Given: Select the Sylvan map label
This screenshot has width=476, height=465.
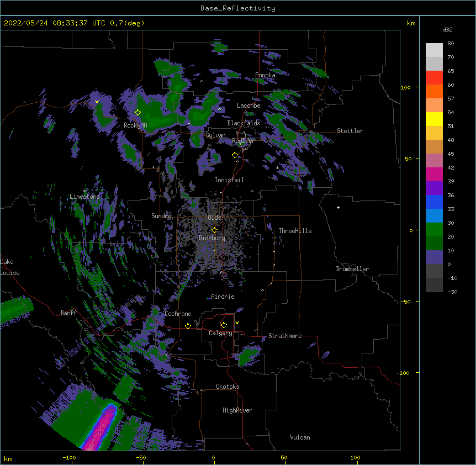Looking at the screenshot, I should click(215, 135).
